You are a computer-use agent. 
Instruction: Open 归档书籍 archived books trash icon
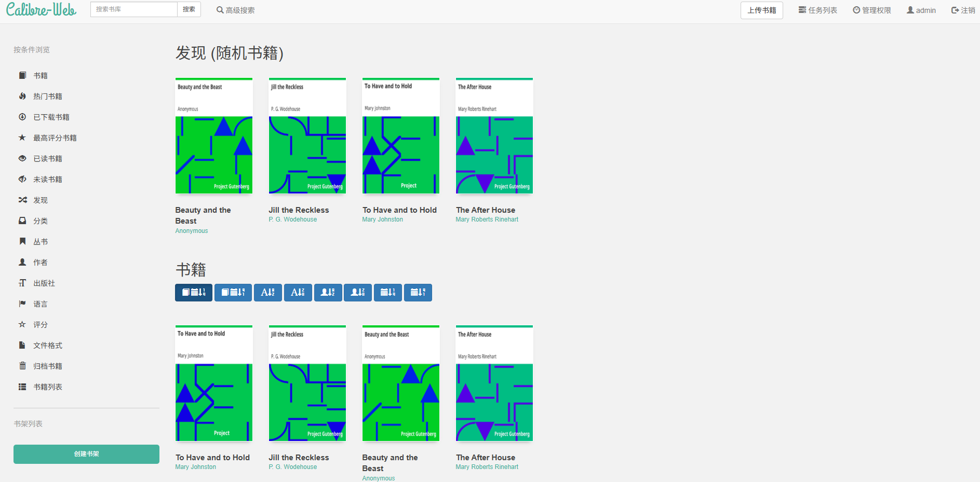(x=22, y=366)
